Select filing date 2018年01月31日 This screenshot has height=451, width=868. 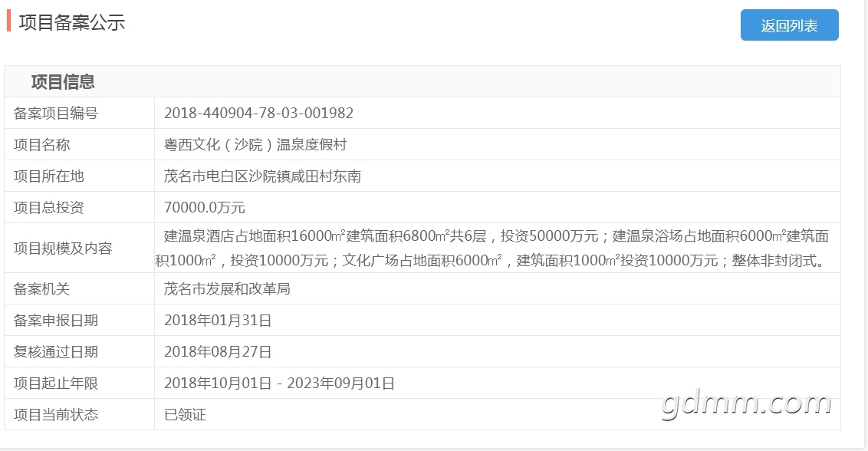[x=218, y=321]
